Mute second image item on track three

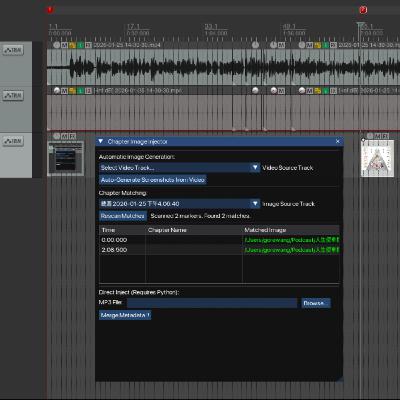coord(378,136)
